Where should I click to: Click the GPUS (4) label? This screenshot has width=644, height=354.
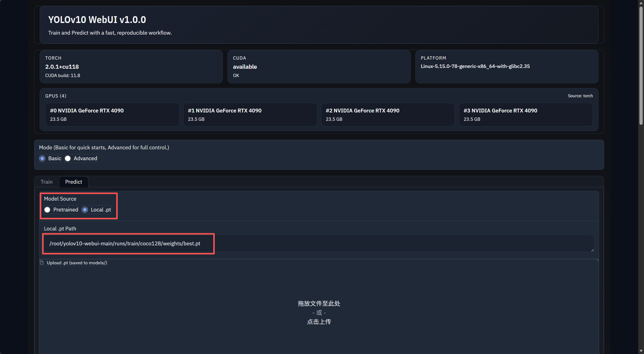coord(56,96)
